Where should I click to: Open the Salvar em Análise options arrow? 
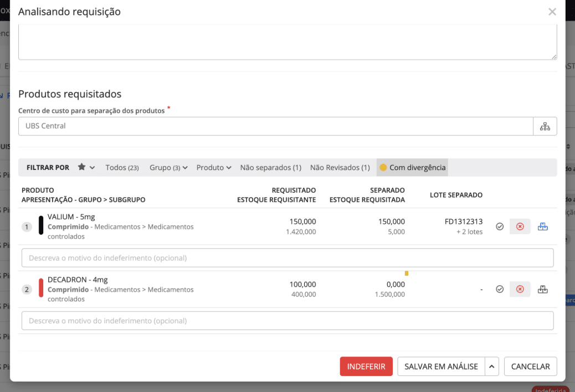coord(492,367)
